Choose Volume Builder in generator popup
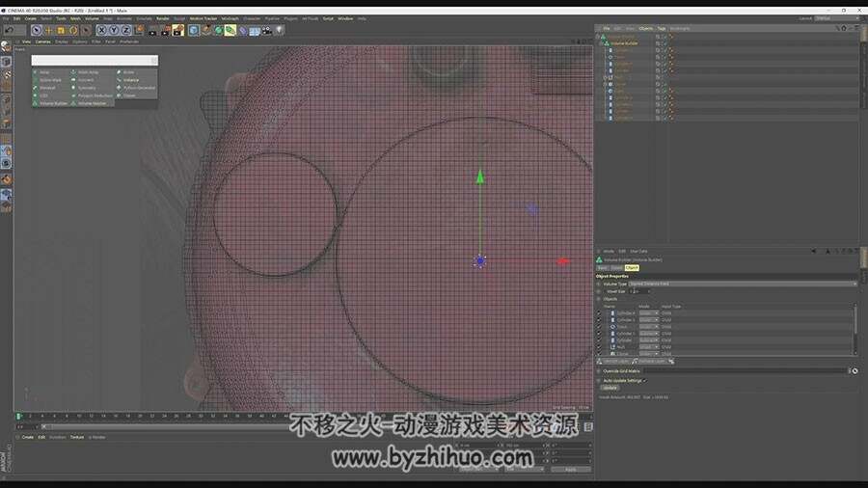 coord(50,103)
